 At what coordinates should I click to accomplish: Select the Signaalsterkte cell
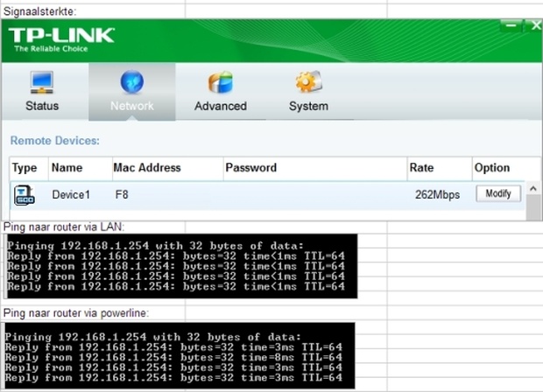(39, 11)
